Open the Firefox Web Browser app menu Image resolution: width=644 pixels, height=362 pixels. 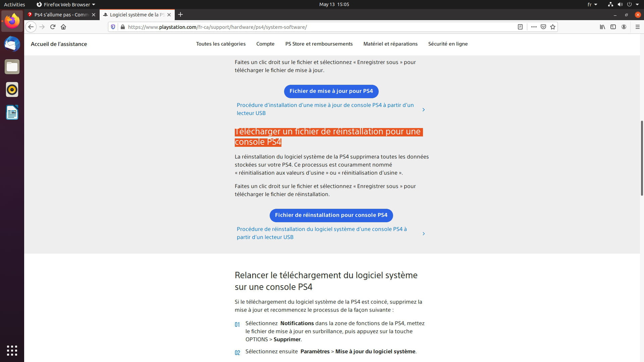(x=66, y=4)
